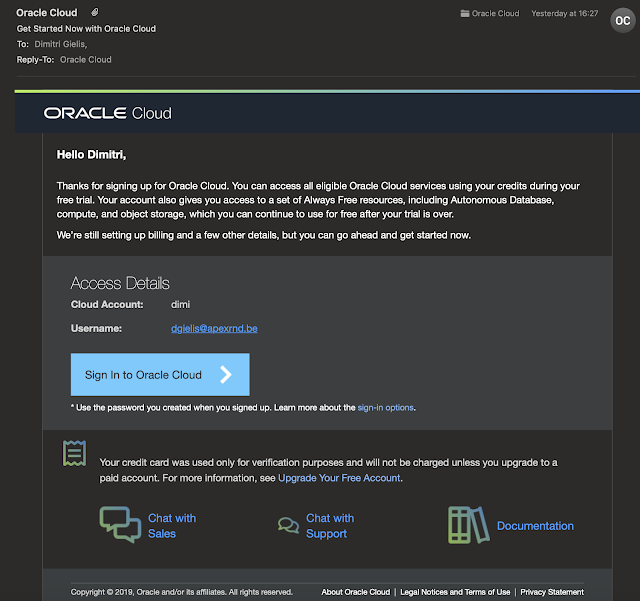
Task: Click the Chat with Support bubble icon
Action: pos(288,525)
